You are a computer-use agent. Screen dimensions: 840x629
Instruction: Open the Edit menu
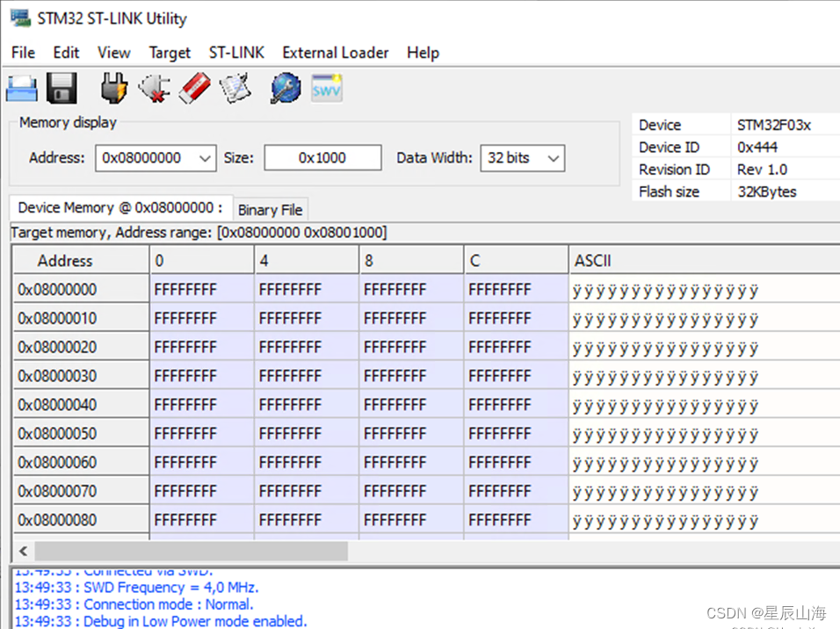(x=66, y=53)
